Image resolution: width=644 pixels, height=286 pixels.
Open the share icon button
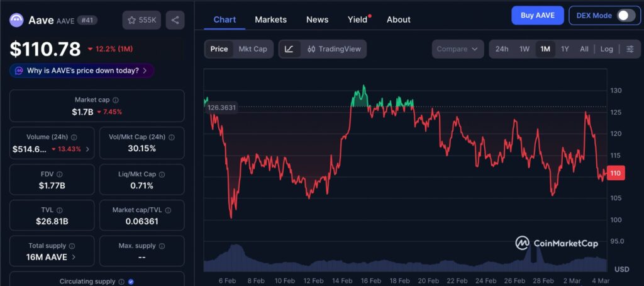[x=175, y=20]
